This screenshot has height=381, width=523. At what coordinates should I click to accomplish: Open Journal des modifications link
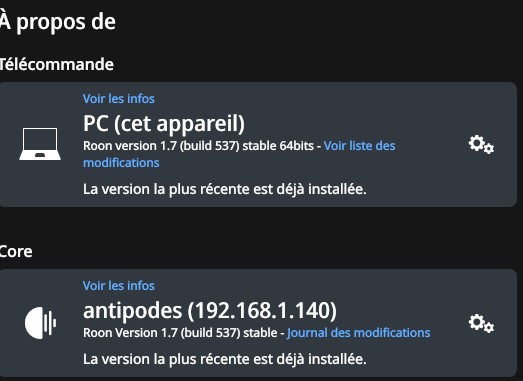pyautogui.click(x=359, y=333)
